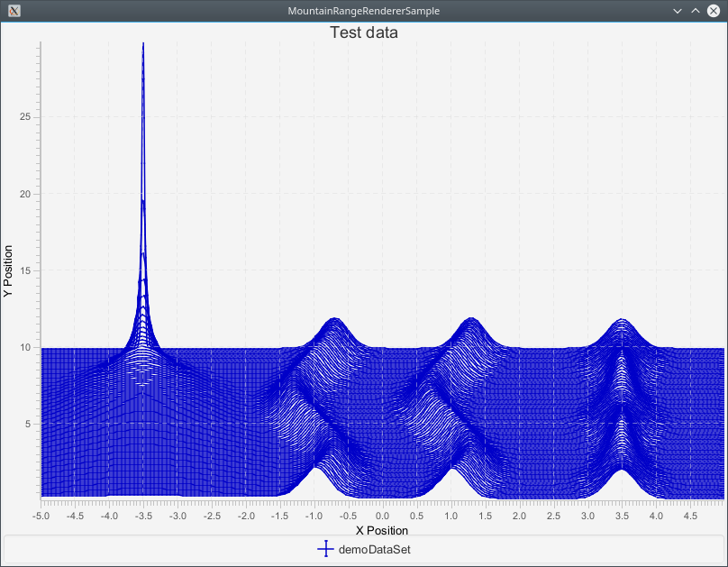
Task: Click the x-axis tick label 1.5
Action: tap(485, 516)
